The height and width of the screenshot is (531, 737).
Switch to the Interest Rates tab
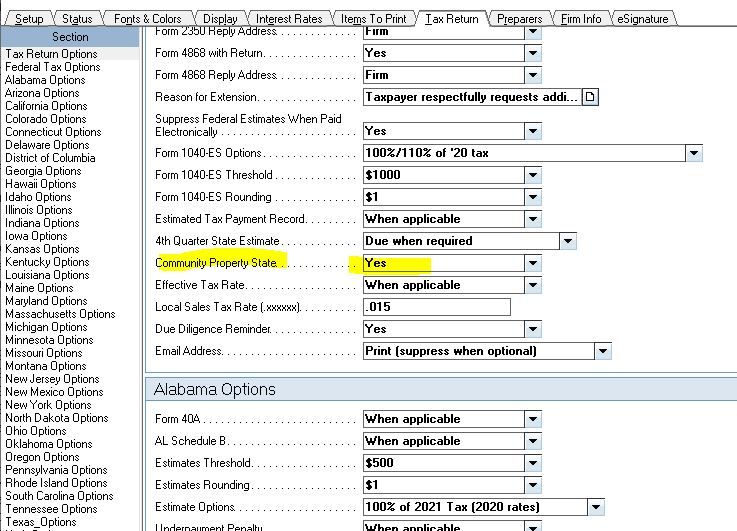point(289,19)
